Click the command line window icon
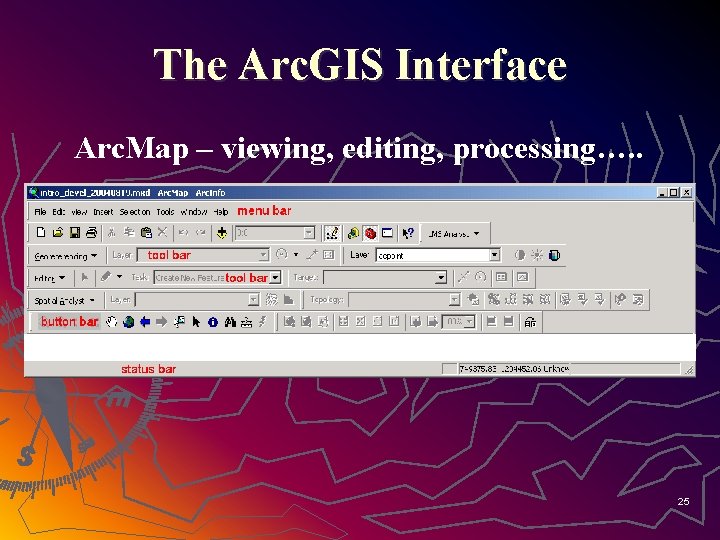Image resolution: width=720 pixels, height=540 pixels. [388, 233]
